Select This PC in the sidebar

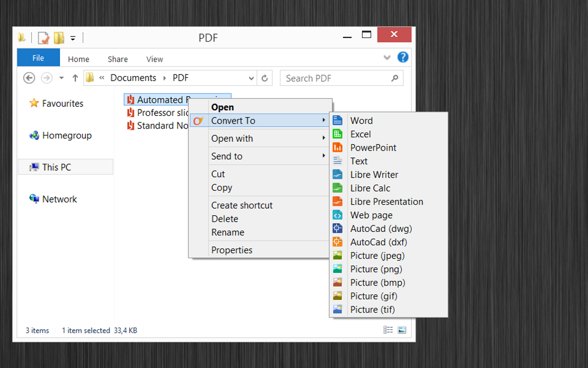coord(58,167)
